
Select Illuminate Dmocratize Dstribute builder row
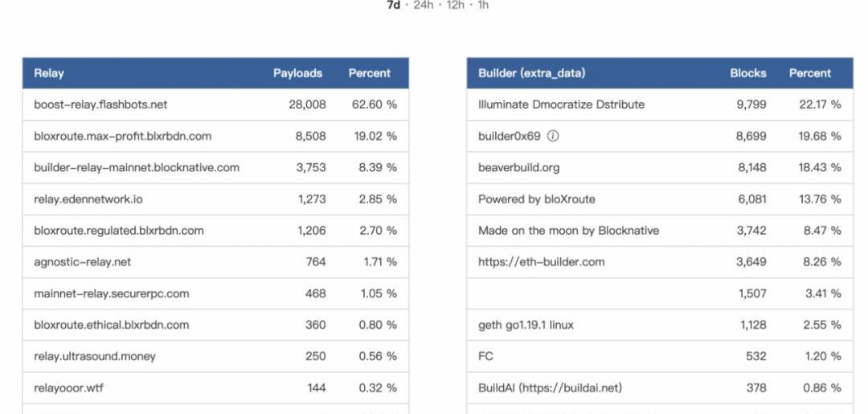click(x=660, y=105)
